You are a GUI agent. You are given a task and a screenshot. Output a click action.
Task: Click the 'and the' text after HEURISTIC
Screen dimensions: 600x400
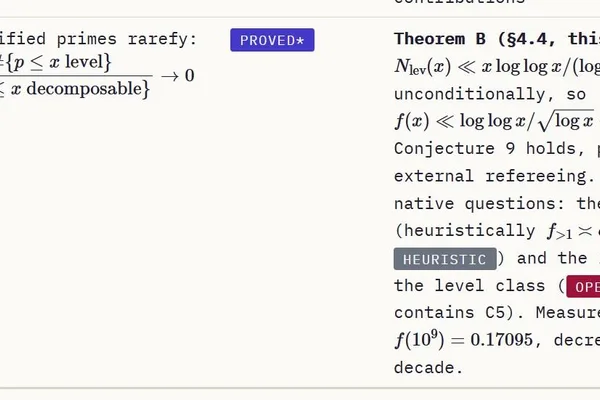click(x=552, y=258)
